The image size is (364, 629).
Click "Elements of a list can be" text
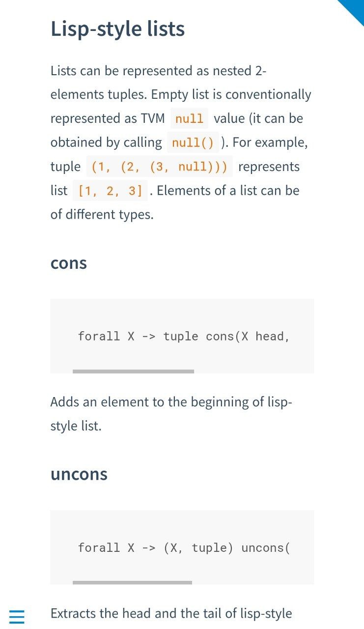[228, 191]
